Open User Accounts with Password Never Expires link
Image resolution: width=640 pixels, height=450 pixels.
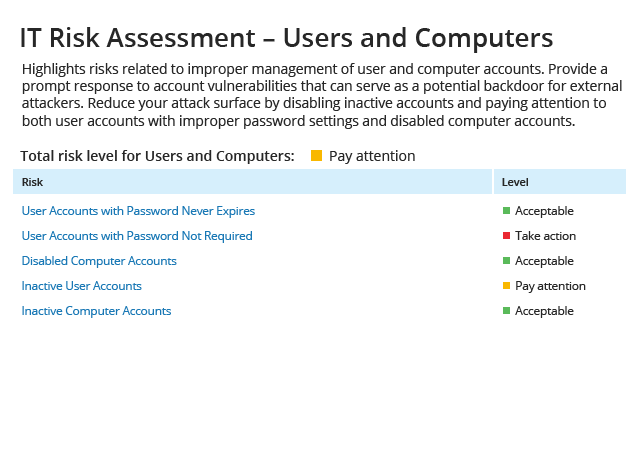[138, 211]
